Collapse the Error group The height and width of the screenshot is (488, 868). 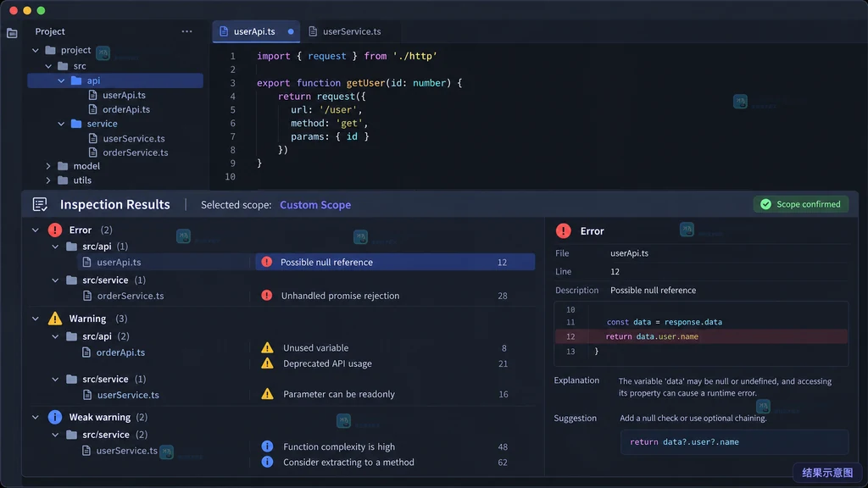pyautogui.click(x=36, y=230)
